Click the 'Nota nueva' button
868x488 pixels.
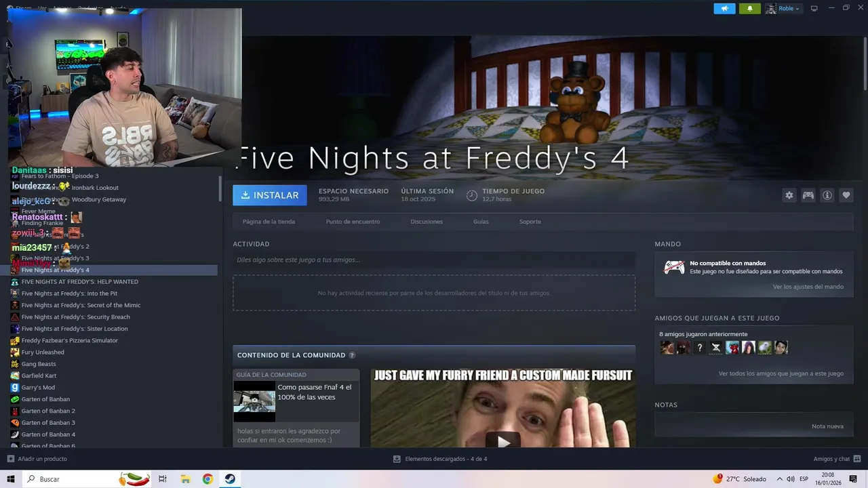(x=827, y=426)
